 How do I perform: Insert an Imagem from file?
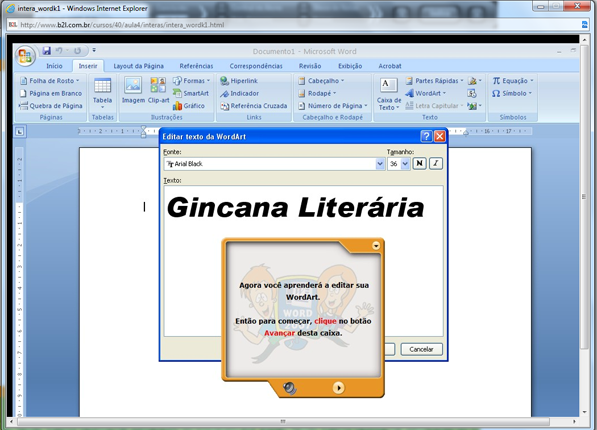click(133, 90)
